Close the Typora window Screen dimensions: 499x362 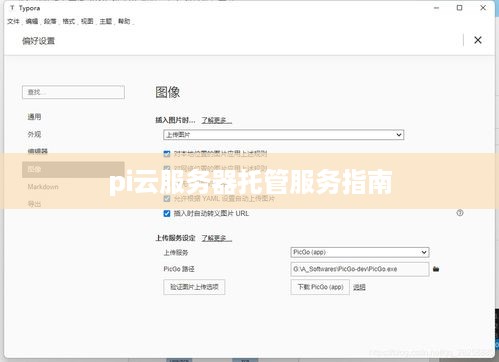click(483, 8)
